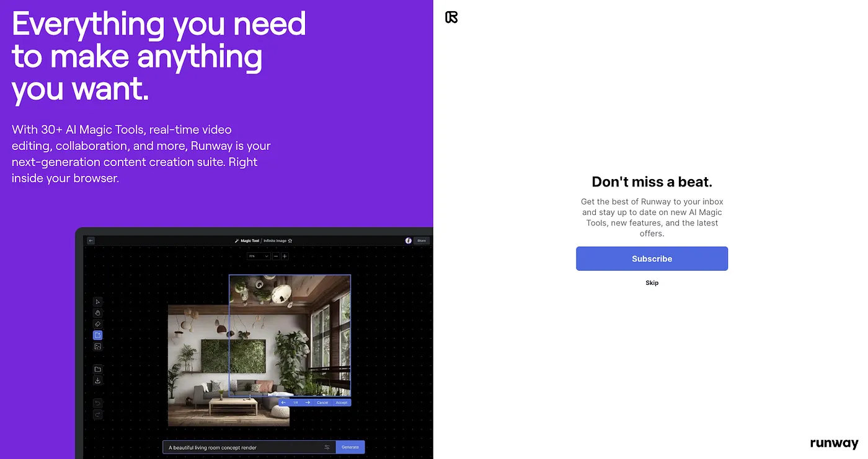Image resolution: width=868 pixels, height=459 pixels.
Task: Star the Infinite Image project
Action: pos(290,240)
